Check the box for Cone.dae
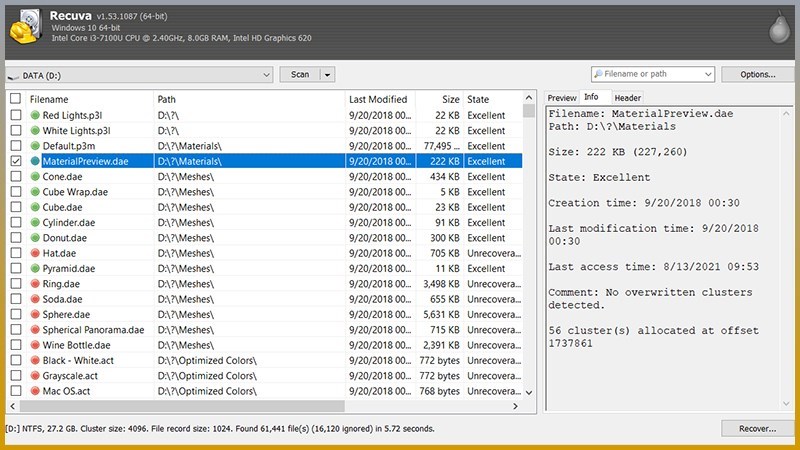Screen dimensions: 800x450 [16, 177]
